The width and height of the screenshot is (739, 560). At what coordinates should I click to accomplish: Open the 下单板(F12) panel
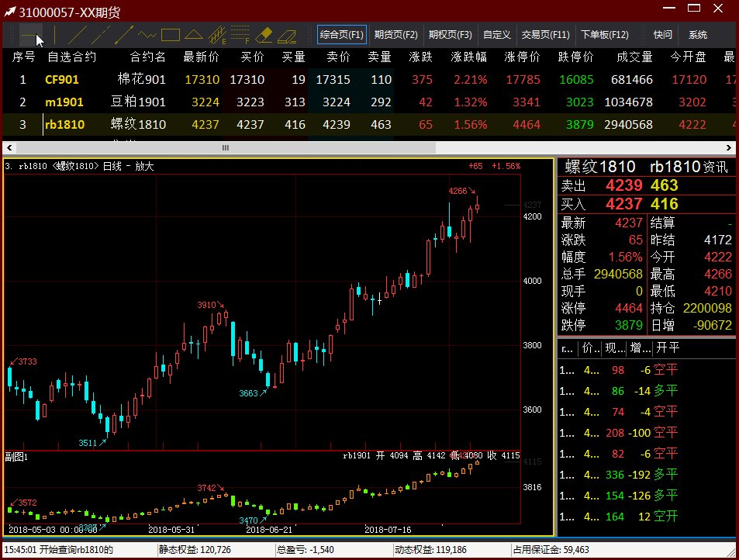click(605, 35)
